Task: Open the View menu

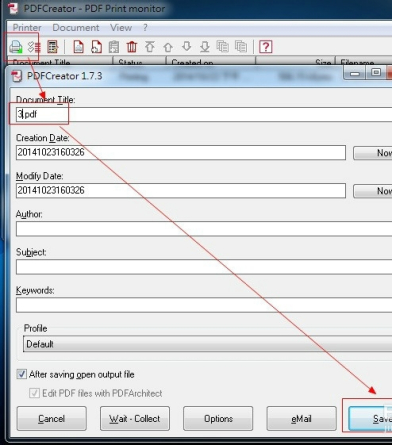Action: coord(121,28)
